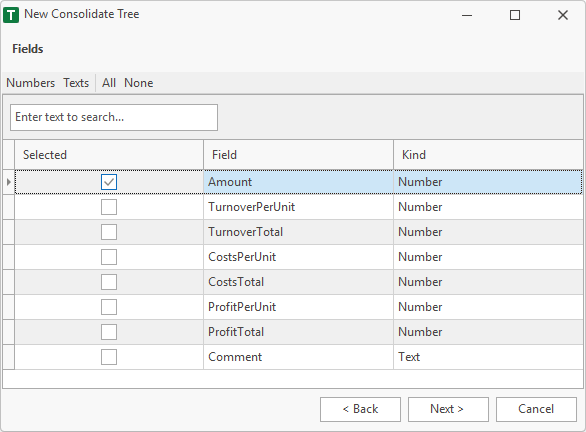Select the CostsPerUnit checkbox
The width and height of the screenshot is (586, 432).
[109, 257]
